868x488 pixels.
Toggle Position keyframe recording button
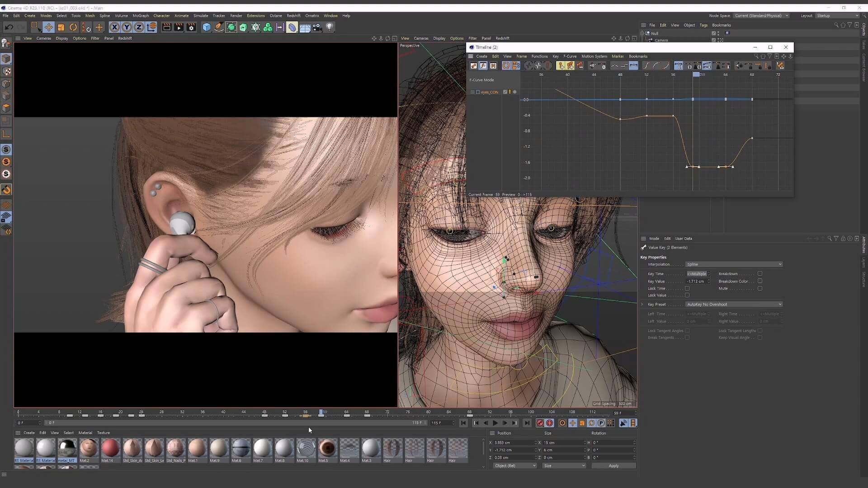click(573, 423)
